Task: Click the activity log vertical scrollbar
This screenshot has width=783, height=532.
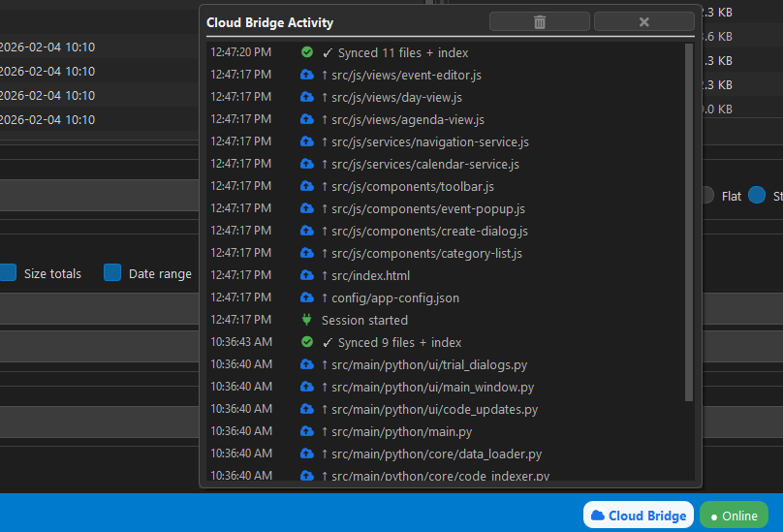Action: point(689,222)
